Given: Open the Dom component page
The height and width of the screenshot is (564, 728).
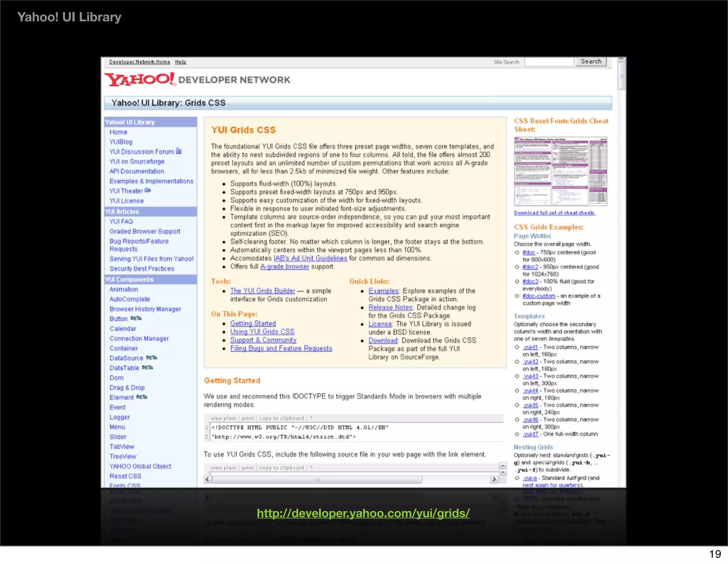Looking at the screenshot, I should 117,378.
